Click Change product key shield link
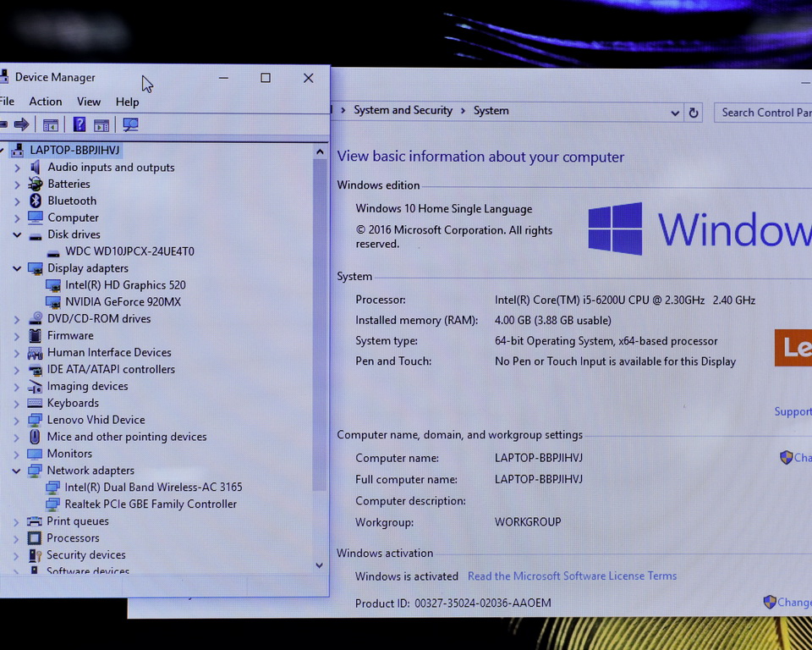 (x=787, y=602)
